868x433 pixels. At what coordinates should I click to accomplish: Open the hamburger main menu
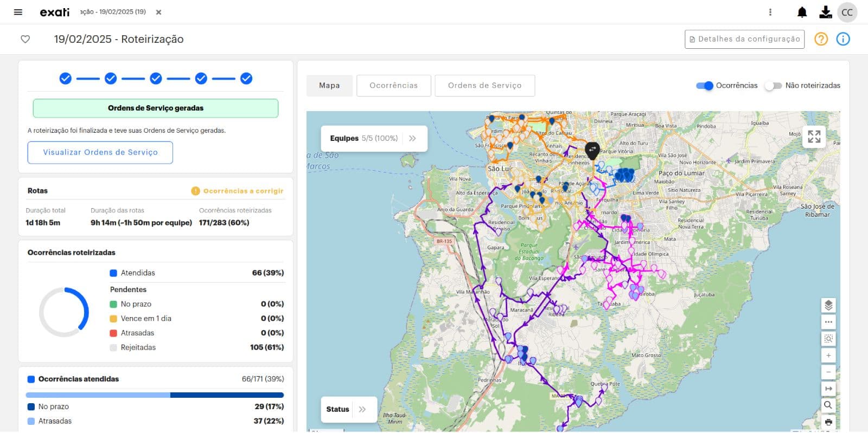coord(18,12)
